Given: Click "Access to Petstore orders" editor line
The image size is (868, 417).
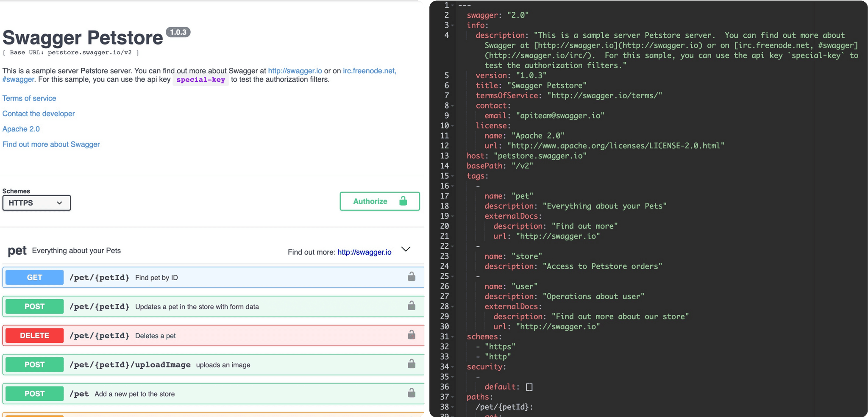Looking at the screenshot, I should click(573, 267).
